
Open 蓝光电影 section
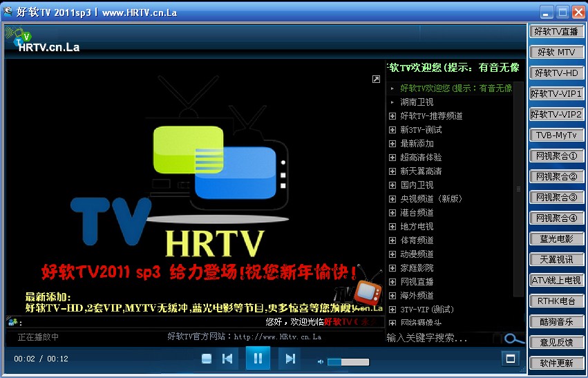[556, 238]
